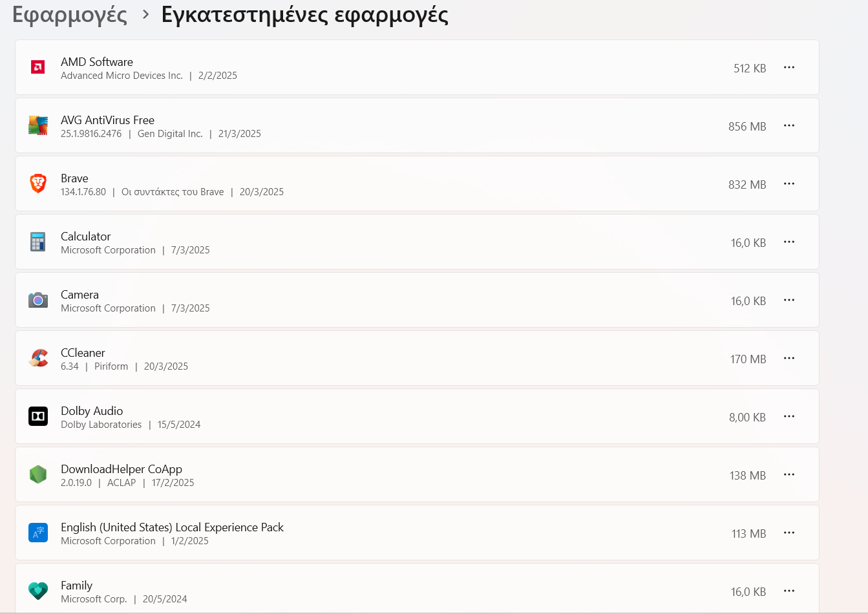This screenshot has width=868, height=614.
Task: Click the DownloadHelper CoApp name
Action: coord(122,469)
